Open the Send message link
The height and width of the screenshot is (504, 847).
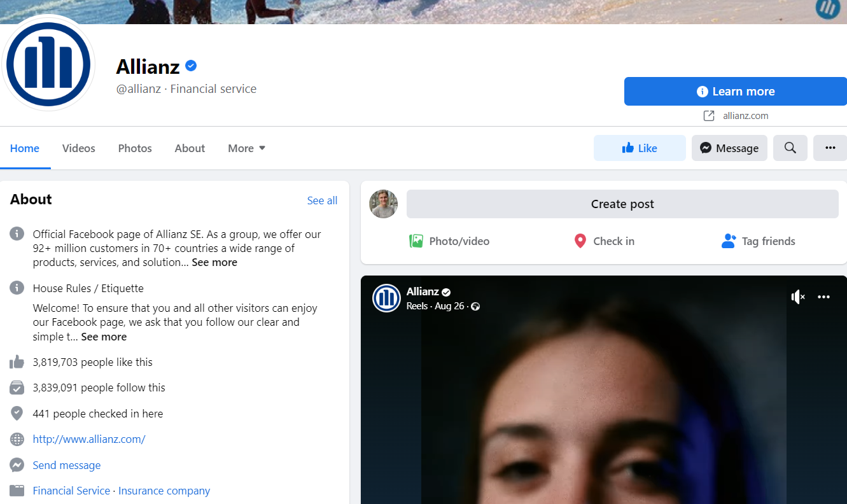point(66,465)
